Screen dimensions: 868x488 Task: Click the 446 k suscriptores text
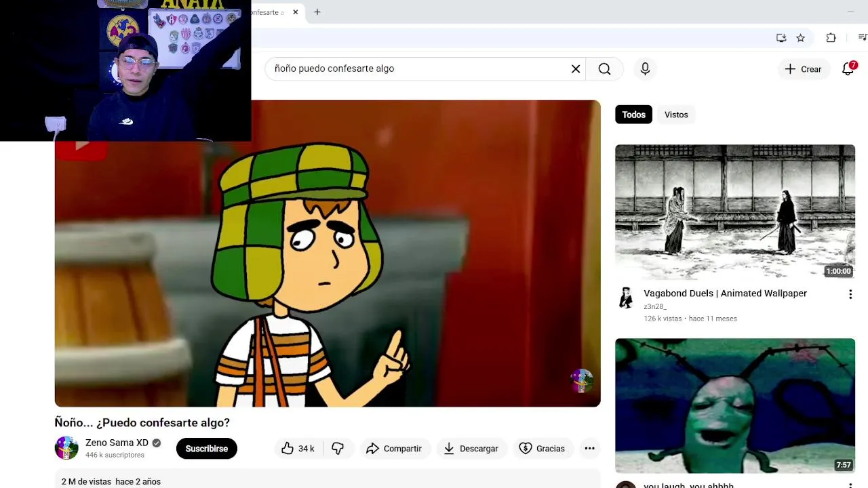tap(115, 455)
